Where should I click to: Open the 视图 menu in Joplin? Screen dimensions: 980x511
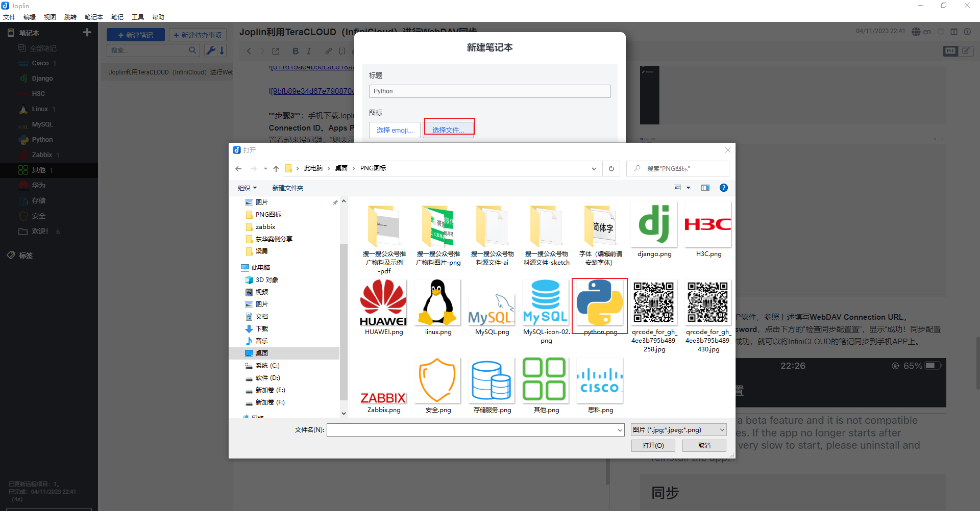pos(50,17)
